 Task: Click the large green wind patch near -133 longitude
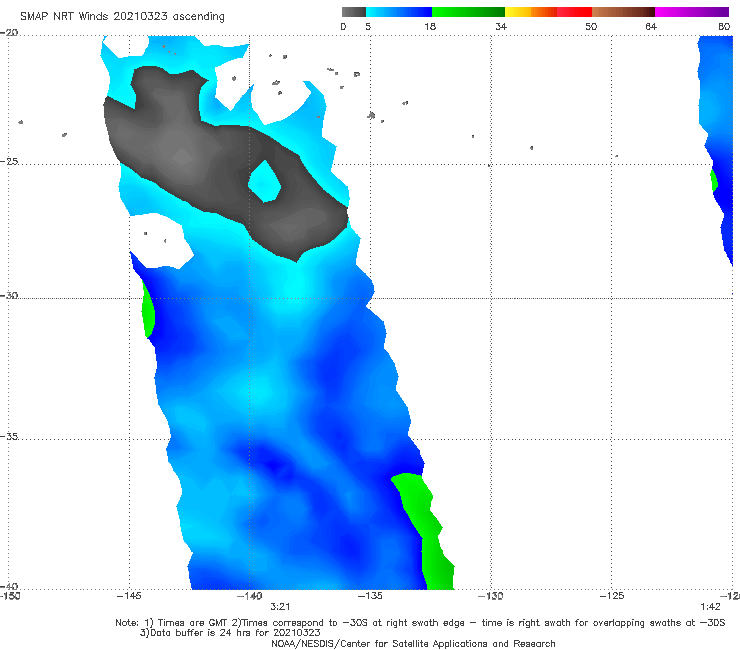point(425,531)
